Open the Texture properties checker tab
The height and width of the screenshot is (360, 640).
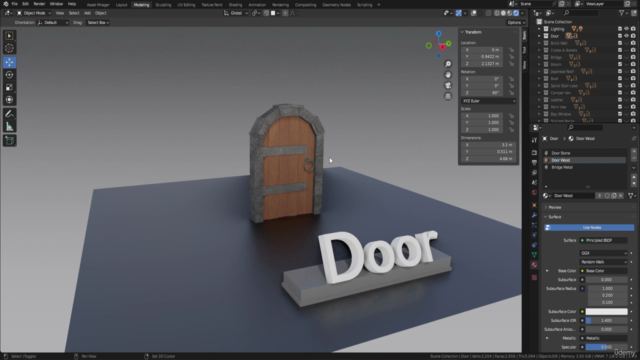tap(534, 278)
